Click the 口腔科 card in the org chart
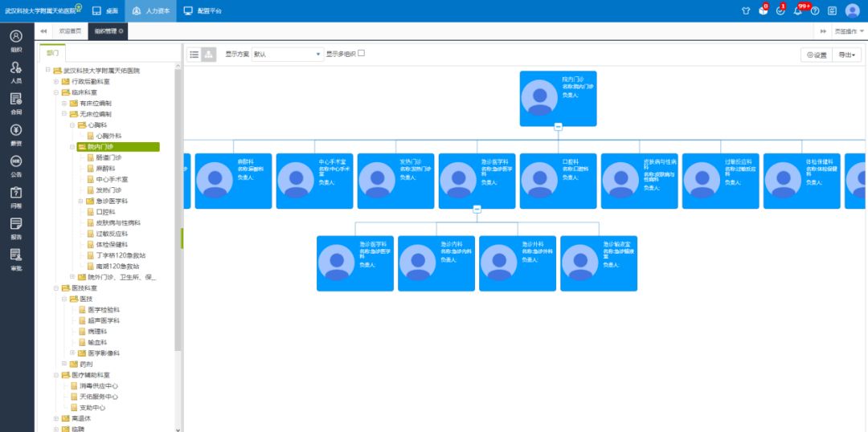 pos(558,181)
